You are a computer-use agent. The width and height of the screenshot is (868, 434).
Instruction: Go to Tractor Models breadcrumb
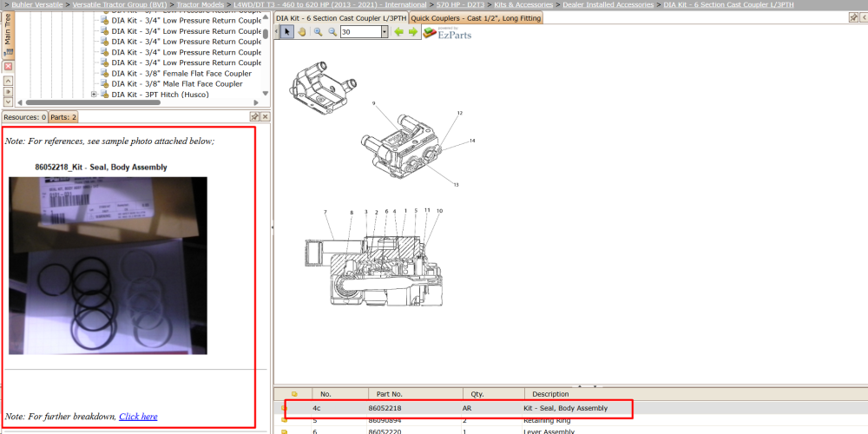tap(201, 4)
